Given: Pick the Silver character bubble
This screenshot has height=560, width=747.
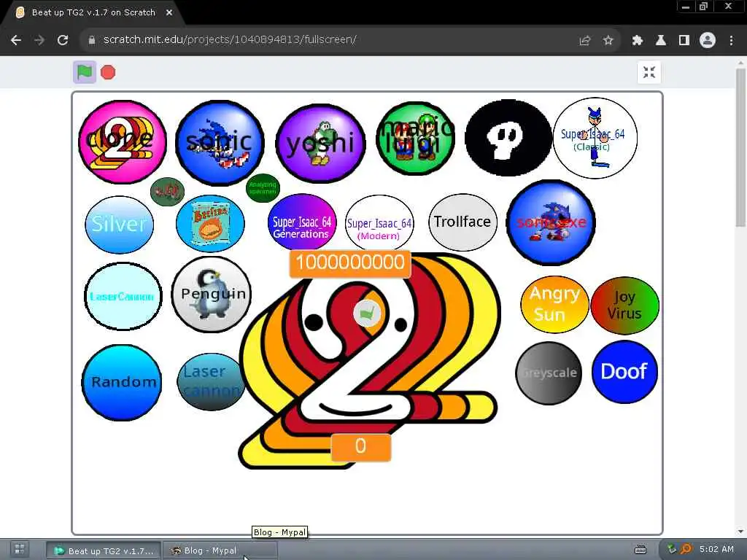Looking at the screenshot, I should point(119,225).
